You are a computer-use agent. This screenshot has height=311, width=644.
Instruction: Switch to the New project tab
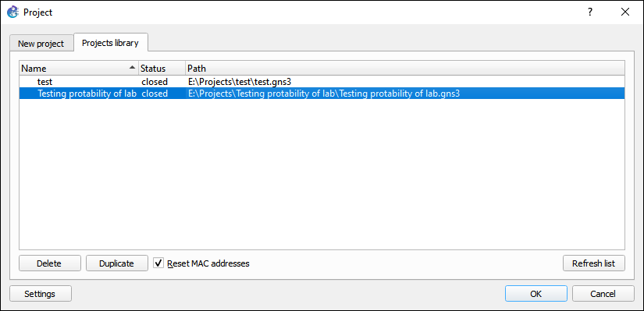coord(41,44)
